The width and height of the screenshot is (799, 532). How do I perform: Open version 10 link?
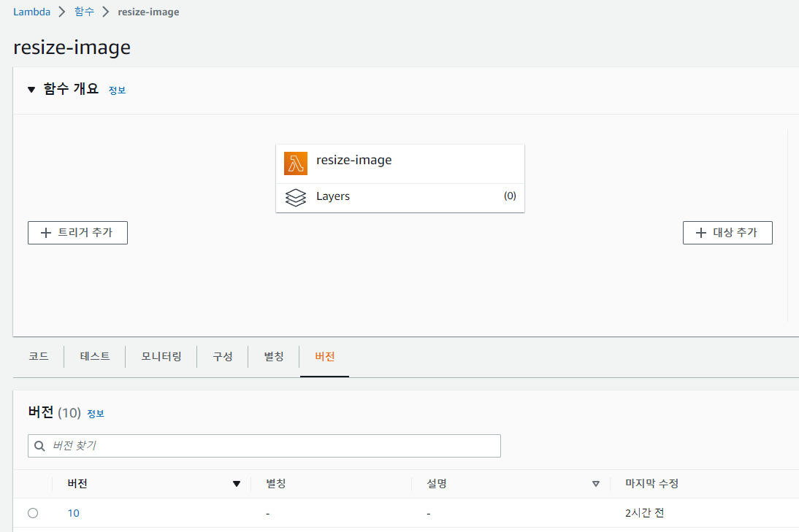pos(73,513)
